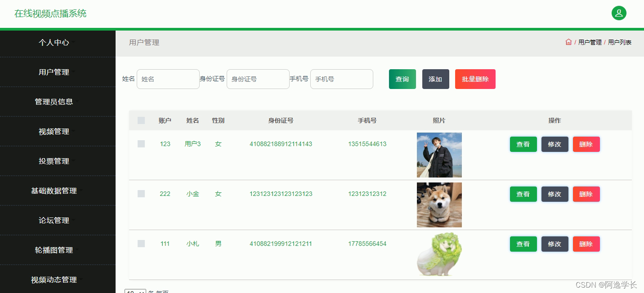Click account number 222 cell
Viewport: 644px width, 293px height.
coord(165,194)
